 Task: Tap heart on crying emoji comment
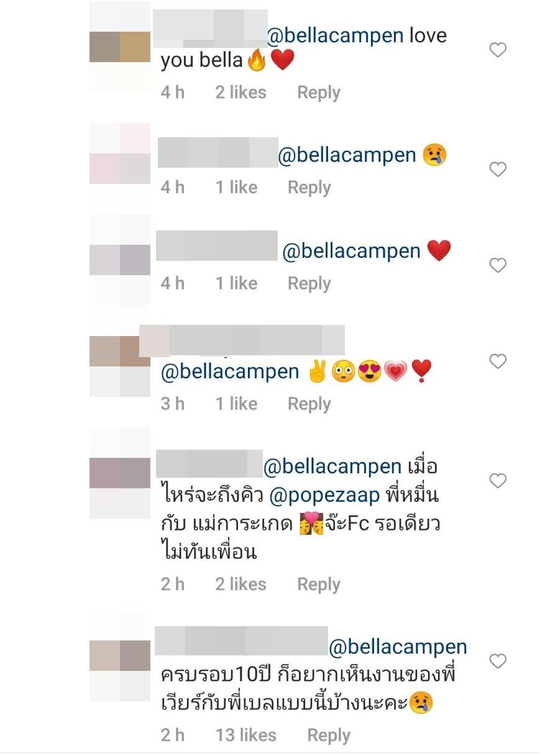(498, 169)
